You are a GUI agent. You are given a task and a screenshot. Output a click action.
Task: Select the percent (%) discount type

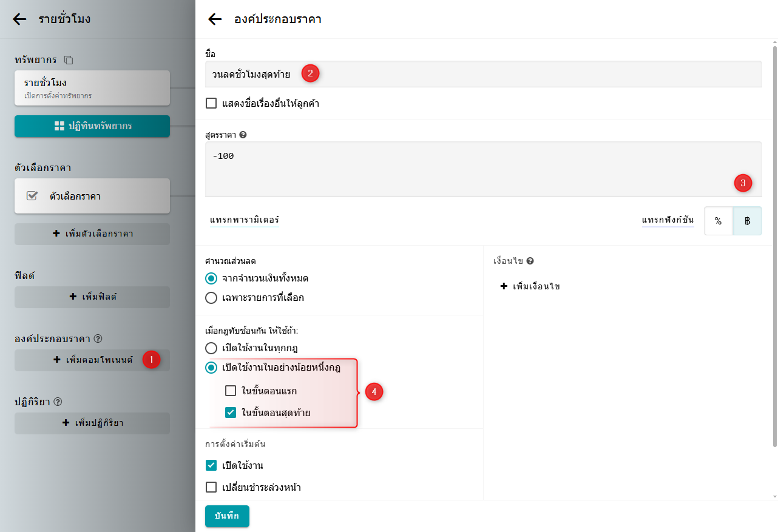point(718,221)
